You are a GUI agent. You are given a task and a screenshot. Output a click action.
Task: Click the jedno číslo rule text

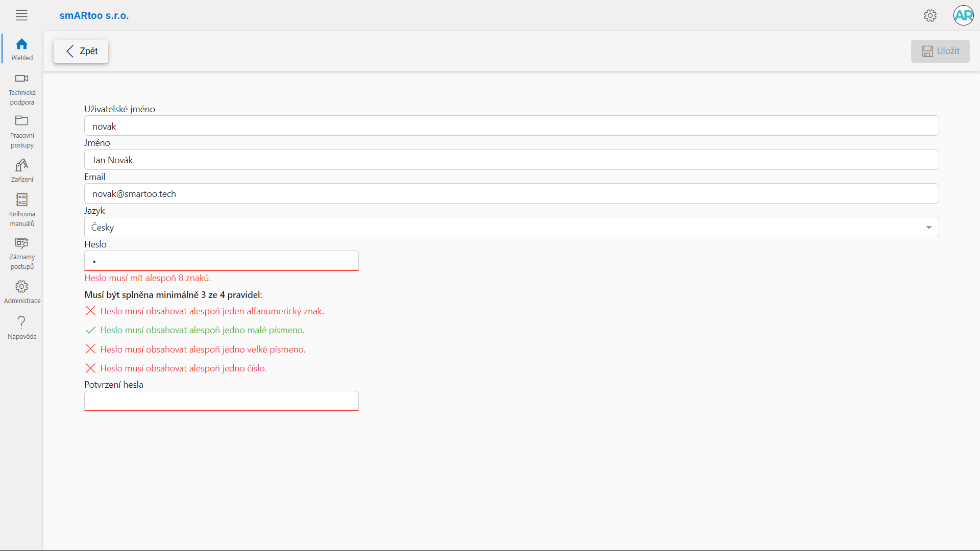(x=183, y=368)
